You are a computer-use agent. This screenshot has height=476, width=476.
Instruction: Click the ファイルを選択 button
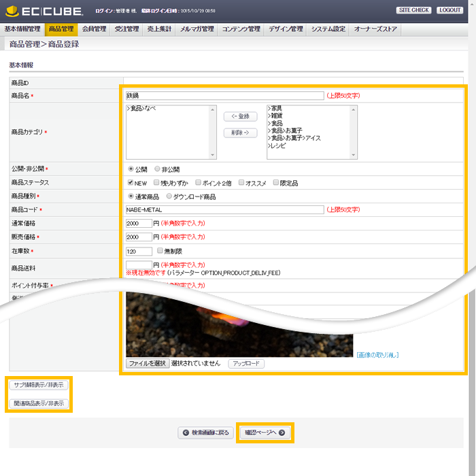[x=147, y=364]
